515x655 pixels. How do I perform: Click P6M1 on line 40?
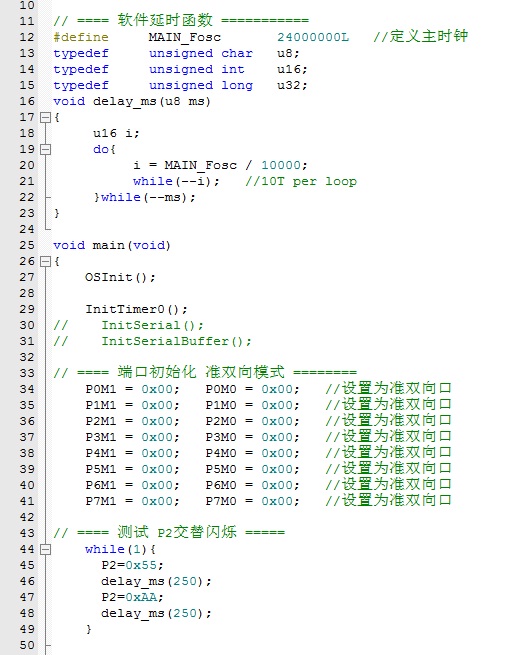(x=101, y=485)
